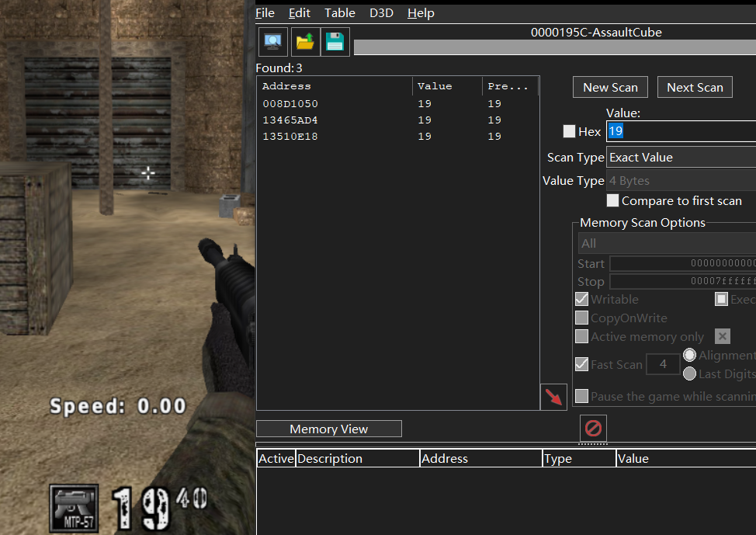Uncheck the Writable option
This screenshot has width=756, height=535.
click(582, 299)
